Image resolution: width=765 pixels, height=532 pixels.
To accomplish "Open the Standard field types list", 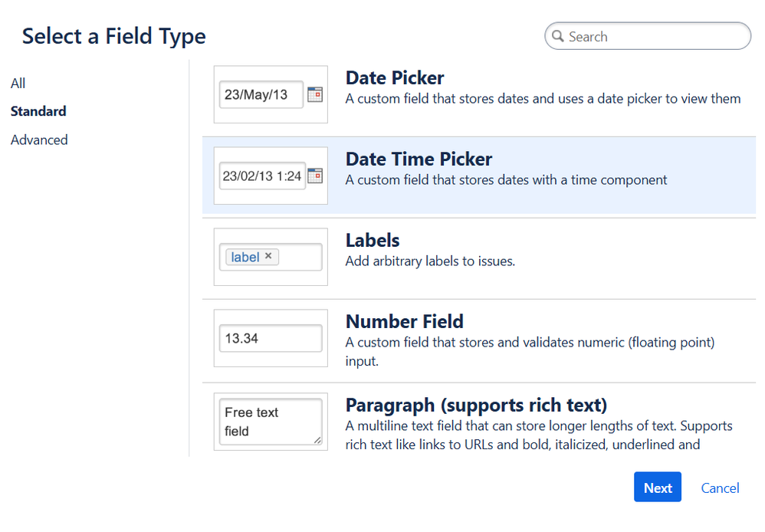I will coord(38,111).
